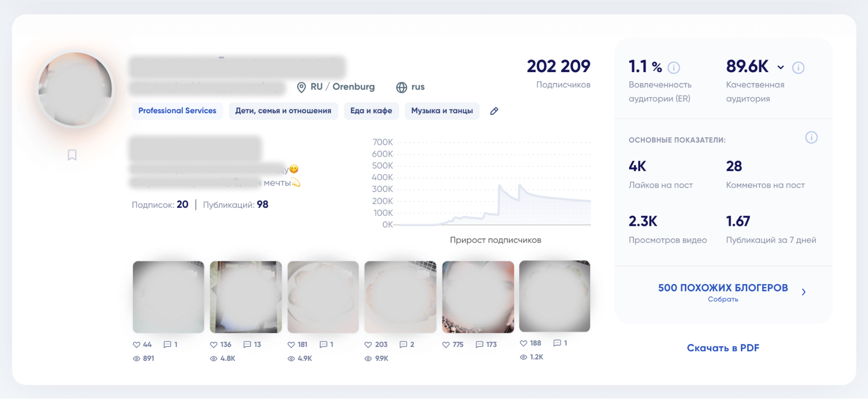Screen dimensions: 868x399
Task: Click the globe icon next to rus
Action: coord(402,87)
